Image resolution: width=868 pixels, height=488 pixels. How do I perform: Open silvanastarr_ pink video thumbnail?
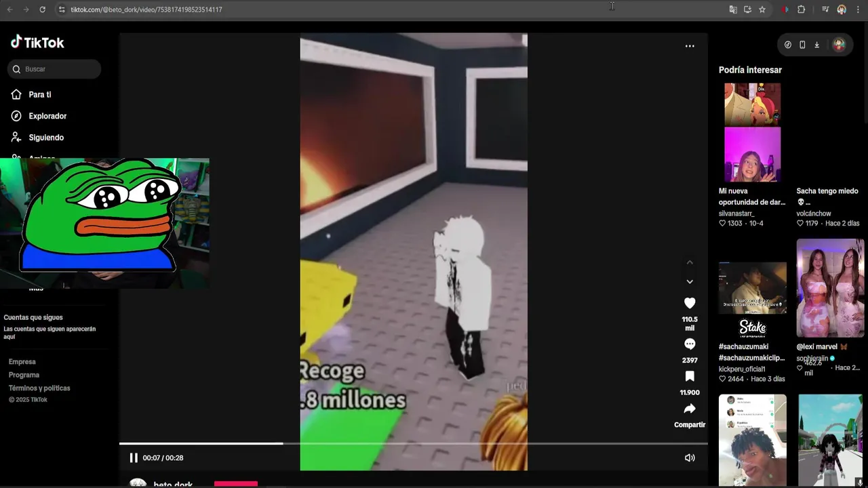tap(752, 155)
